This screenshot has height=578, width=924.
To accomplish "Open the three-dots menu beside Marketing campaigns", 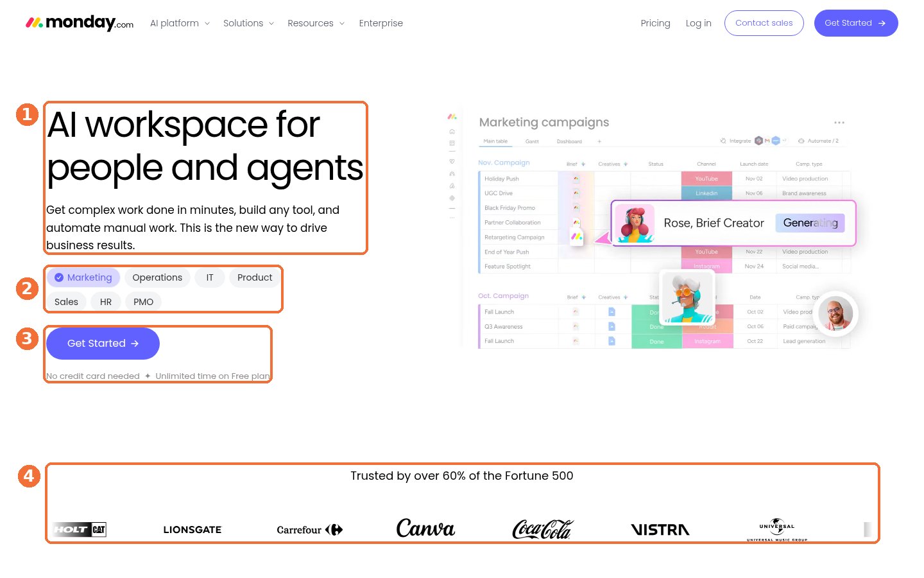I will 839,122.
